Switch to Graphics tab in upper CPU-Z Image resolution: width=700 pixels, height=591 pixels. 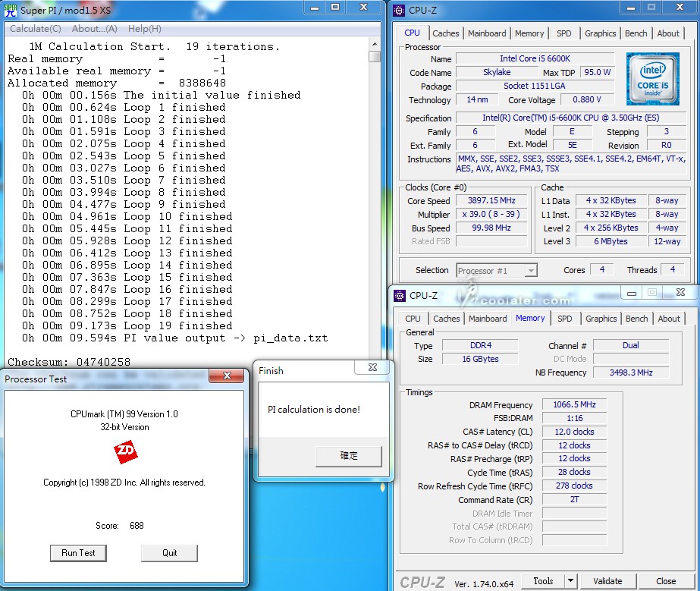pos(600,33)
